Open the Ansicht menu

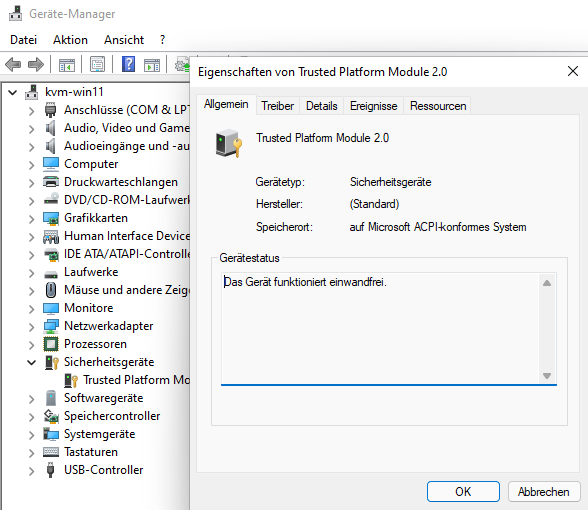point(124,40)
